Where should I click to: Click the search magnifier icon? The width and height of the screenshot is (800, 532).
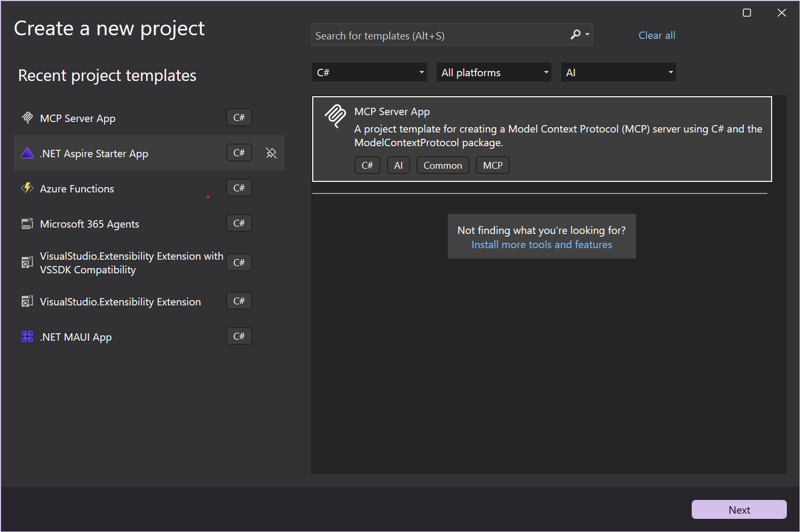point(575,34)
